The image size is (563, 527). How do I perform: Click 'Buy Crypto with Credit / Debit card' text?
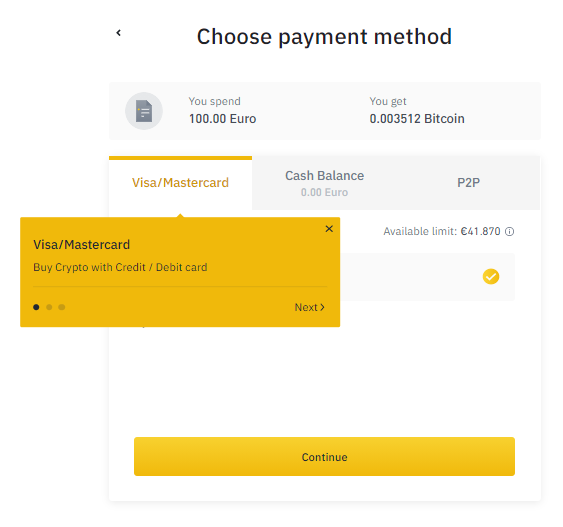click(x=120, y=267)
